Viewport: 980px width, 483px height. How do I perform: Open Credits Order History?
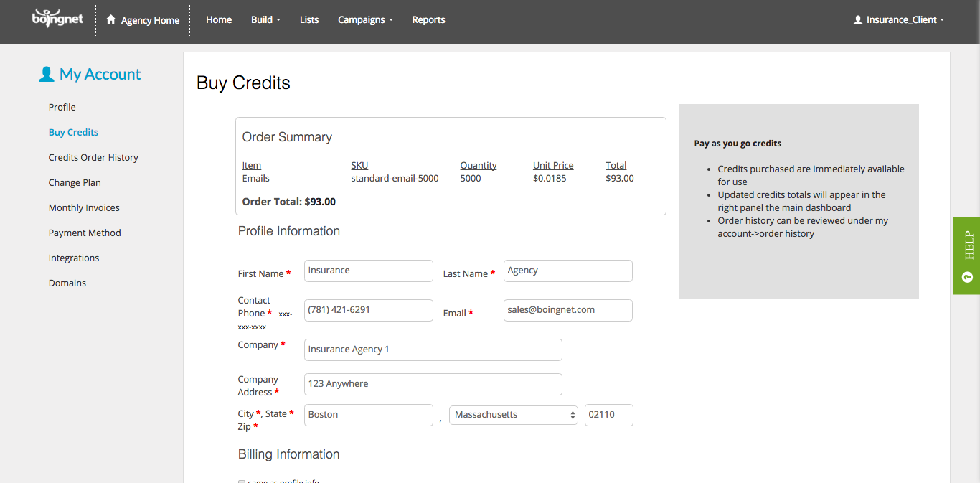point(93,157)
